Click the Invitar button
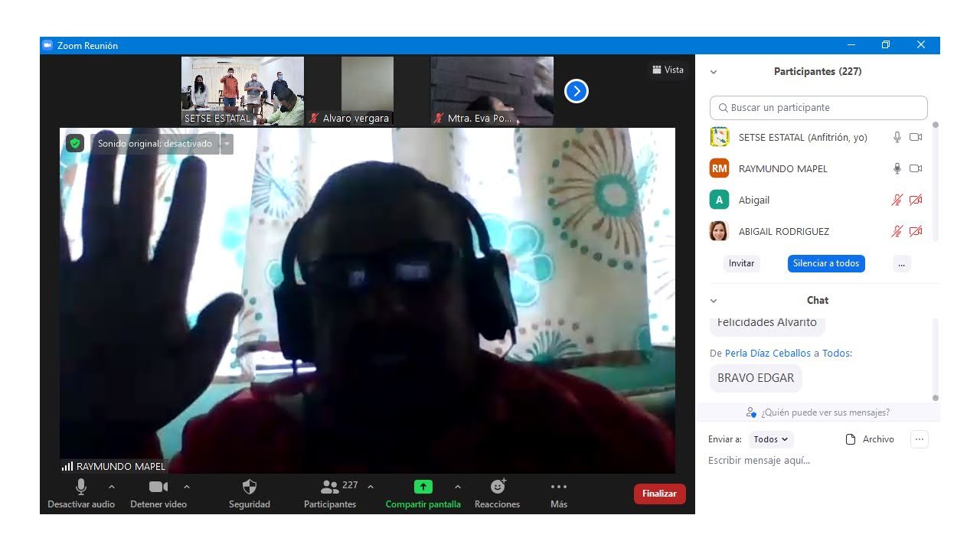Screen dimensions: 980x551 (x=741, y=263)
